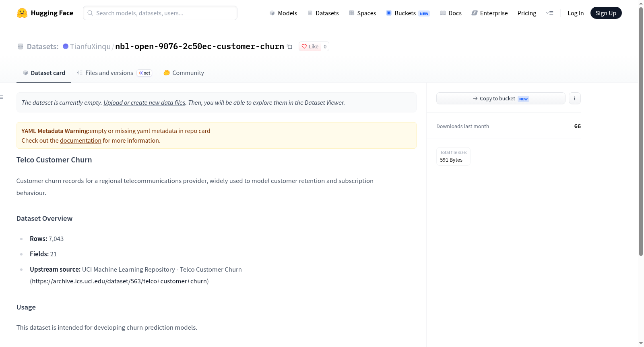The image size is (644, 347).
Task: Click the Files and versions tree icon
Action: (80, 73)
